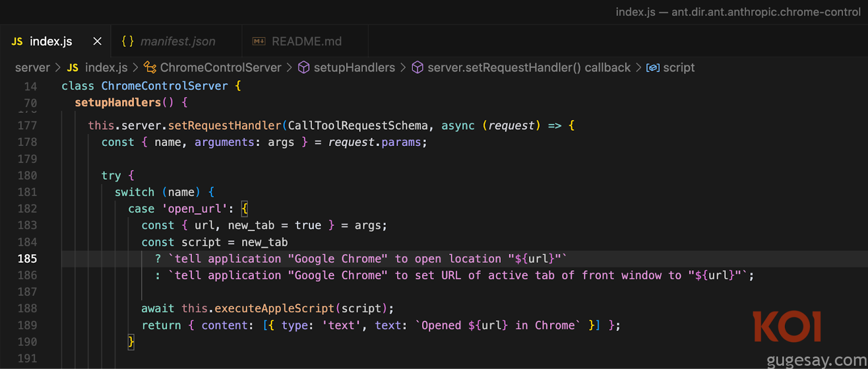Open the README.md tab

pos(307,41)
